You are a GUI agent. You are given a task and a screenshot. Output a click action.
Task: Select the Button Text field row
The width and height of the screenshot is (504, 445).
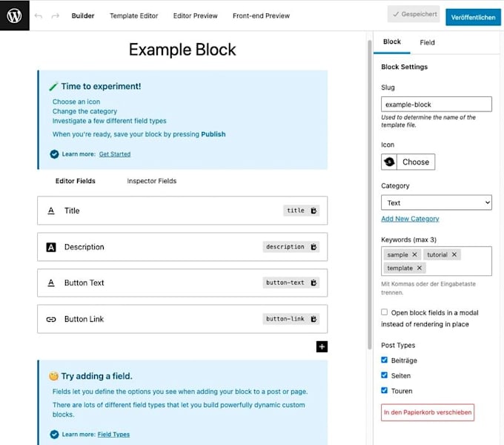182,283
